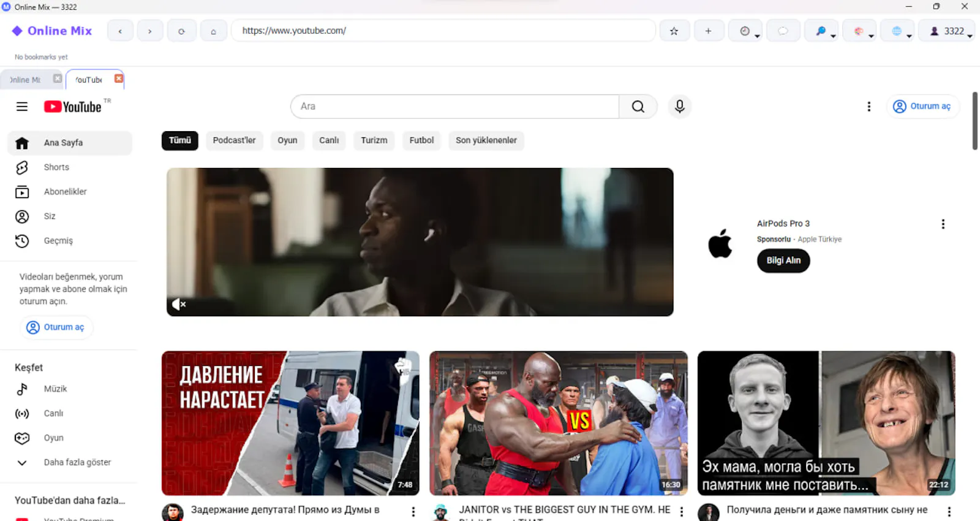
Task: Click the Oturum aç button in the header
Action: [922, 107]
